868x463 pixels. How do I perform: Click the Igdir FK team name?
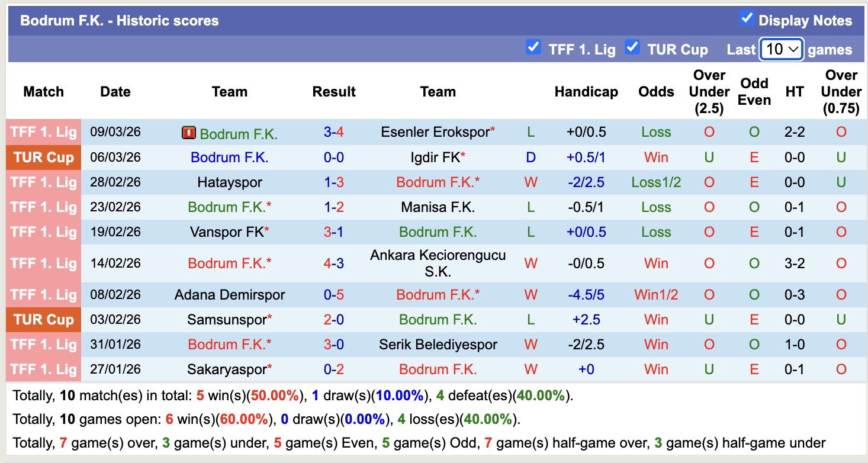pyautogui.click(x=435, y=157)
